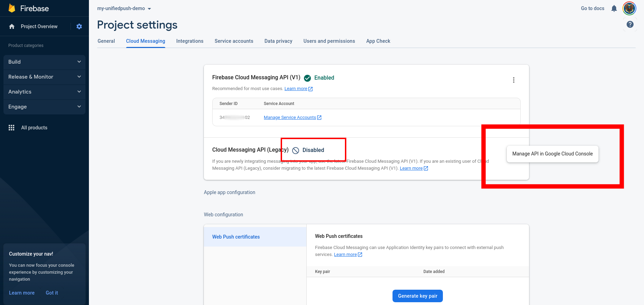This screenshot has height=305, width=644.
Task: Click the Disabled status icon
Action: coord(296,150)
